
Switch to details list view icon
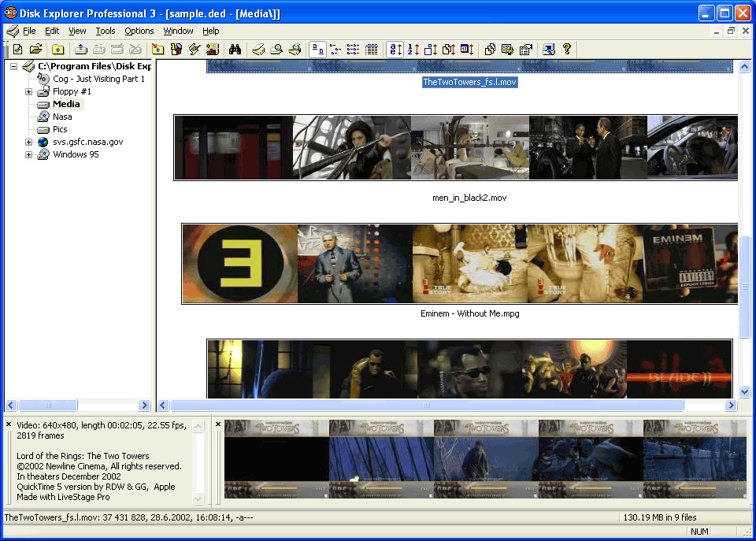click(371, 50)
